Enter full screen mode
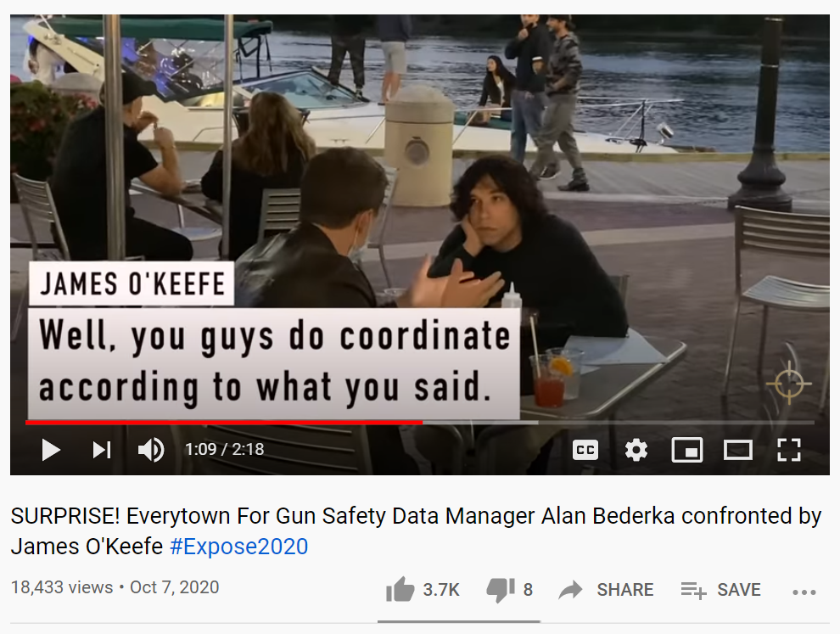 pos(789,450)
